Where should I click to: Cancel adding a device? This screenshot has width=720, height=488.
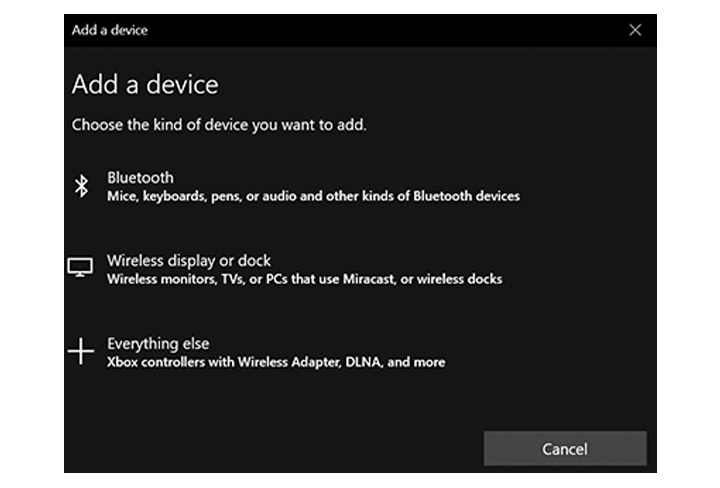(565, 449)
